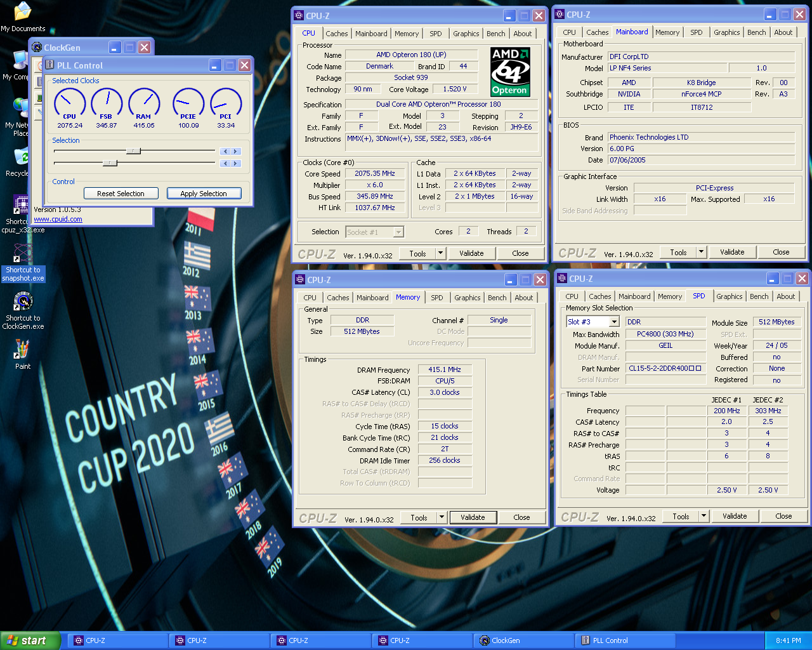
Task: Open the Paint desktop shortcut
Action: coord(23,354)
